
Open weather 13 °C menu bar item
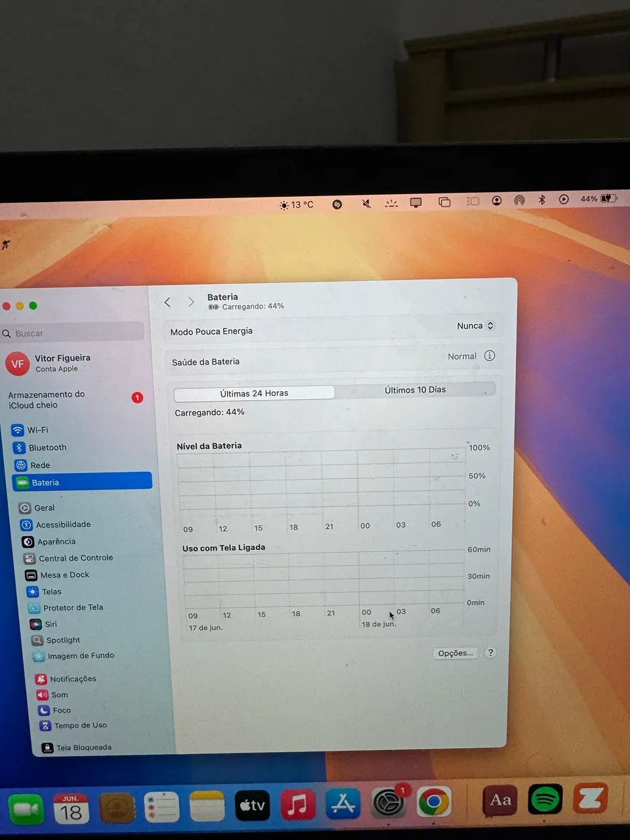pyautogui.click(x=297, y=205)
